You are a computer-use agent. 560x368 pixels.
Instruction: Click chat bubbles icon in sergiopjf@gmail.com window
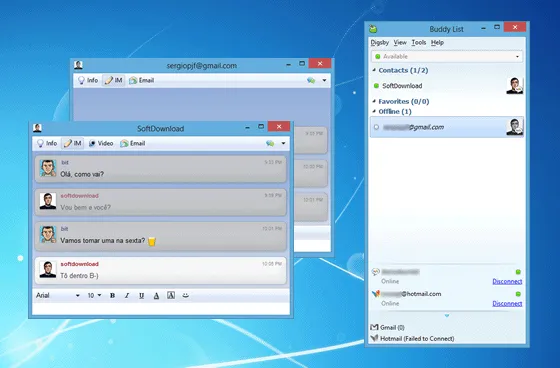click(311, 80)
